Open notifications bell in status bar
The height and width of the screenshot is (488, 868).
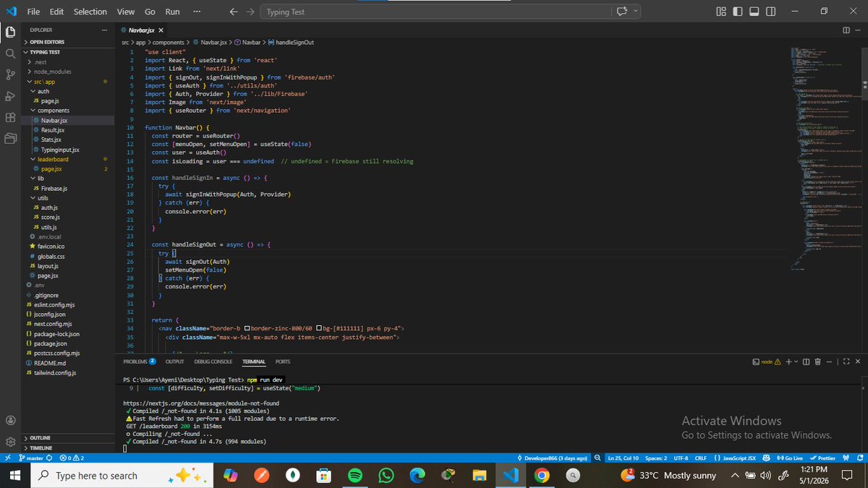(861, 458)
